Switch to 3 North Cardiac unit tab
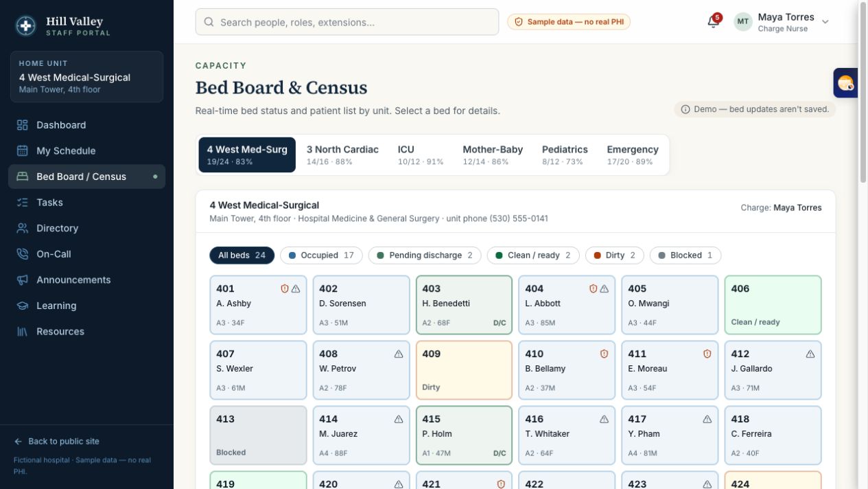This screenshot has height=489, width=868. (x=342, y=155)
